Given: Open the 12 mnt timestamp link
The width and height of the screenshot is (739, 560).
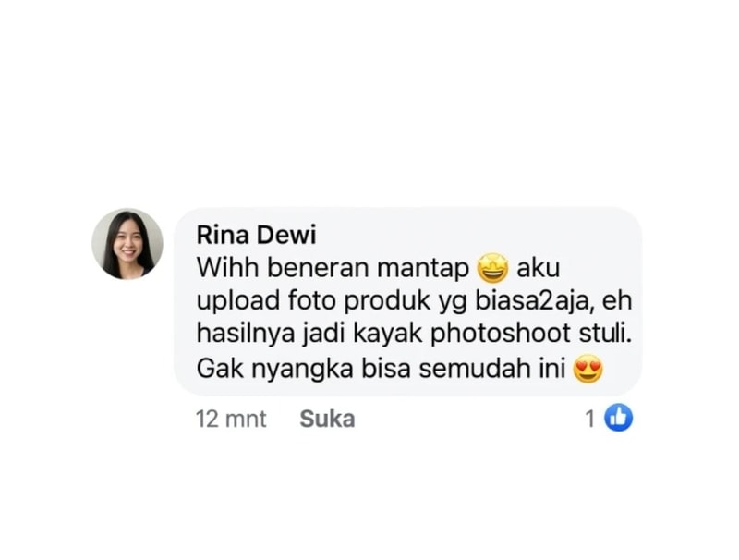Looking at the screenshot, I should click(x=231, y=419).
